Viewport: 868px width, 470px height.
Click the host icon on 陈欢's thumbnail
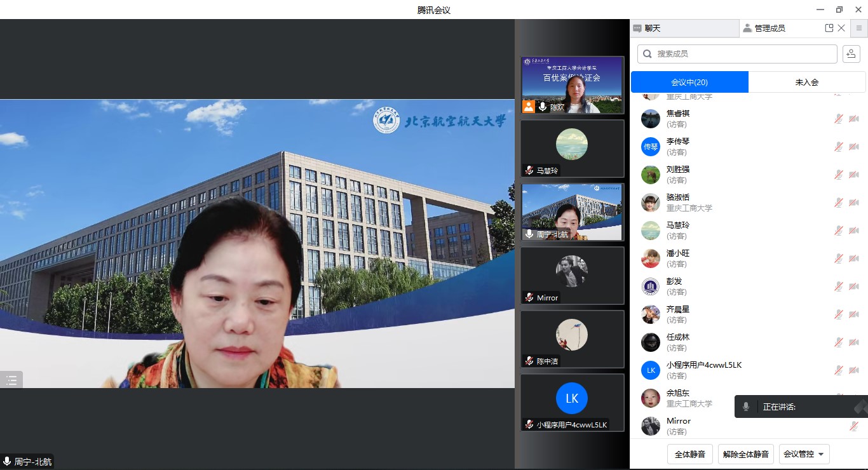[x=529, y=107]
